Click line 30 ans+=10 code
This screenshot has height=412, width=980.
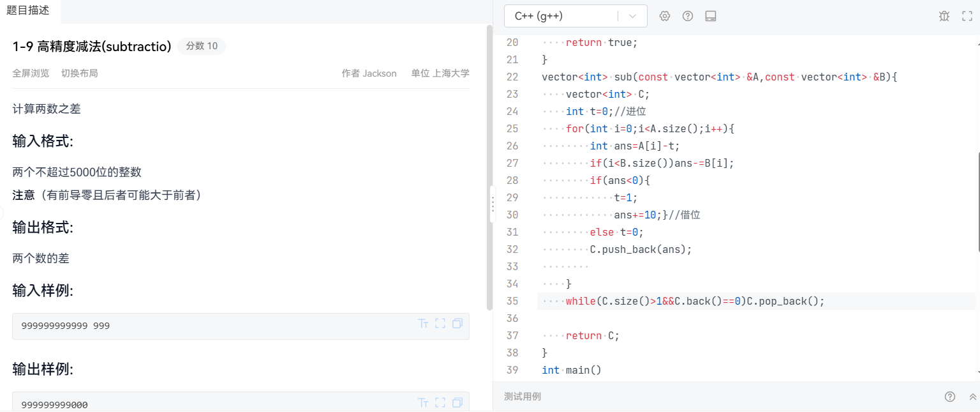(657, 215)
